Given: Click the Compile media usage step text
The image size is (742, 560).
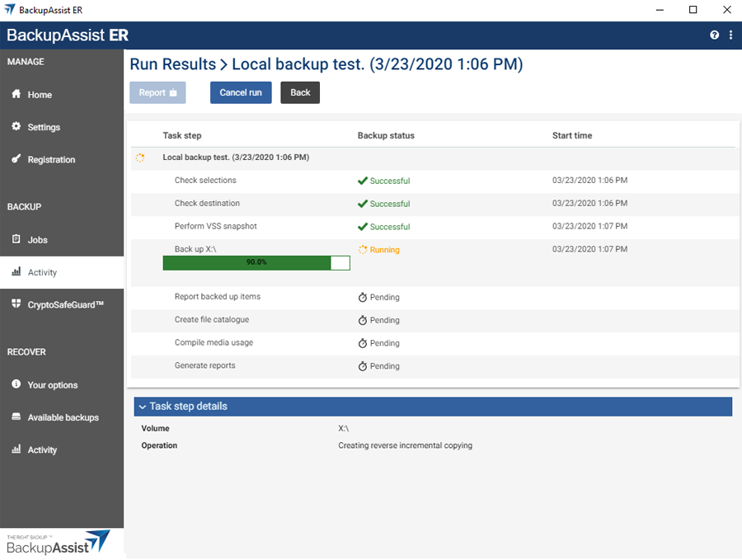Looking at the screenshot, I should coord(214,342).
